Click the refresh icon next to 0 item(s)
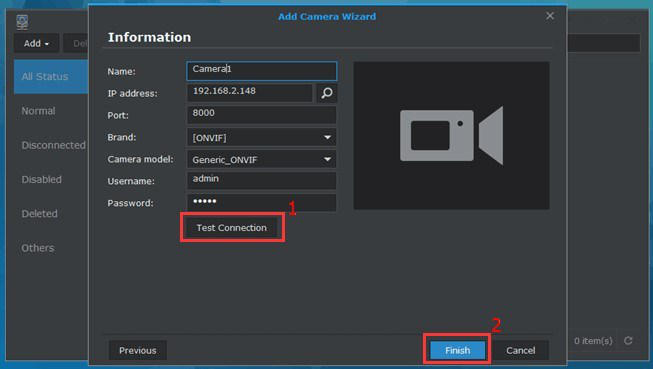This screenshot has width=653, height=369. 628,341
